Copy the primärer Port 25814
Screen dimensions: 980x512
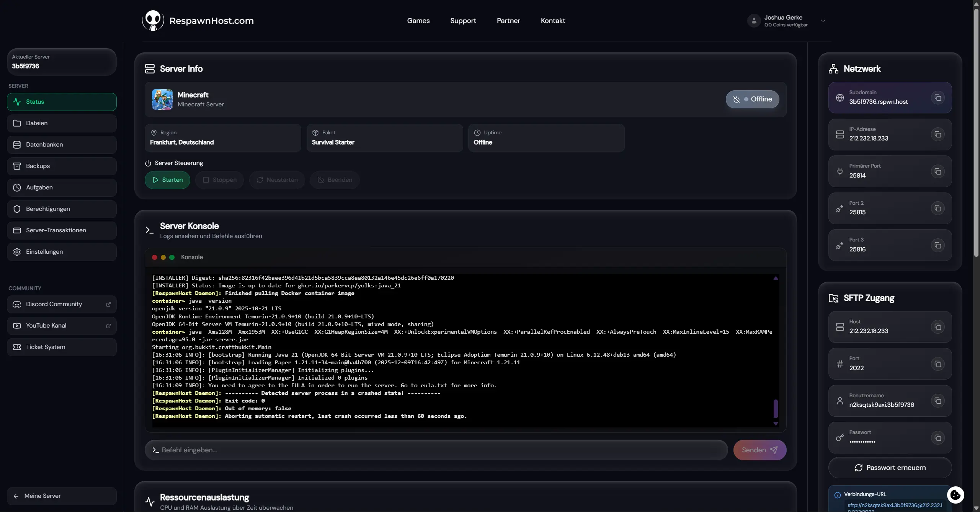938,171
